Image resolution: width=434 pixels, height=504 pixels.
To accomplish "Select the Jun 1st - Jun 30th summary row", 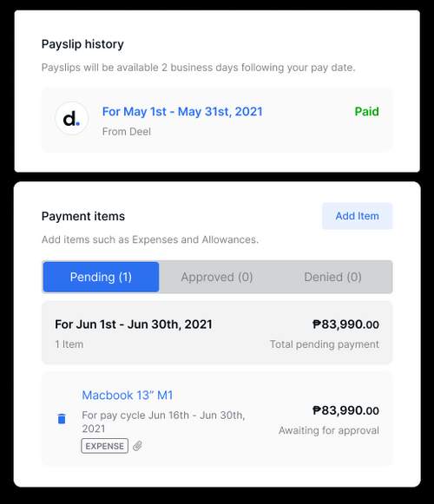I will click(x=217, y=333).
